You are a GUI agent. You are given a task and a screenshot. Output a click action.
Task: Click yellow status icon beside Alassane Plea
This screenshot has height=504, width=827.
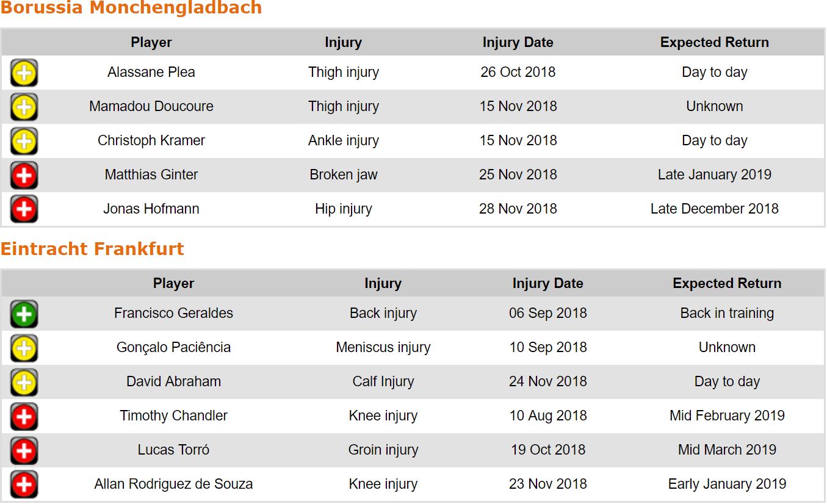(24, 73)
